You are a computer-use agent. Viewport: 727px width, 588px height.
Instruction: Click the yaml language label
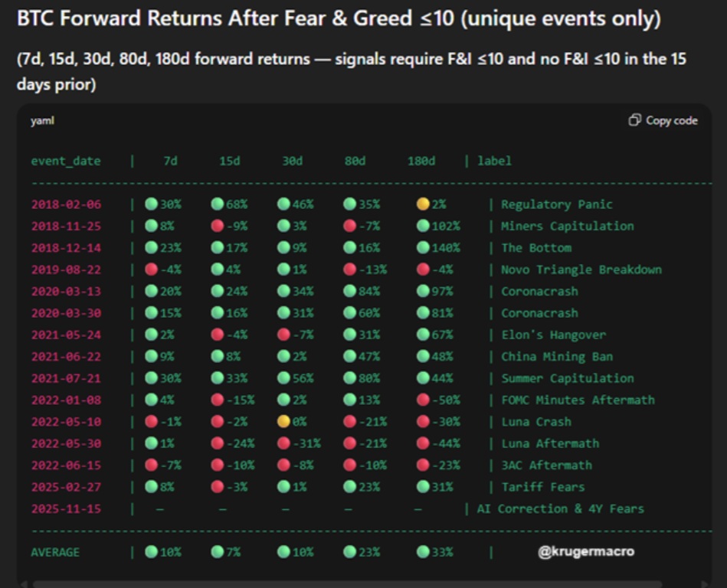tap(42, 121)
